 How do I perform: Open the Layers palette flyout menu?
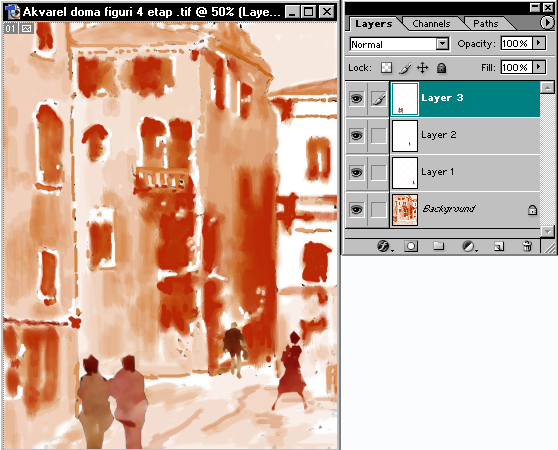point(547,22)
